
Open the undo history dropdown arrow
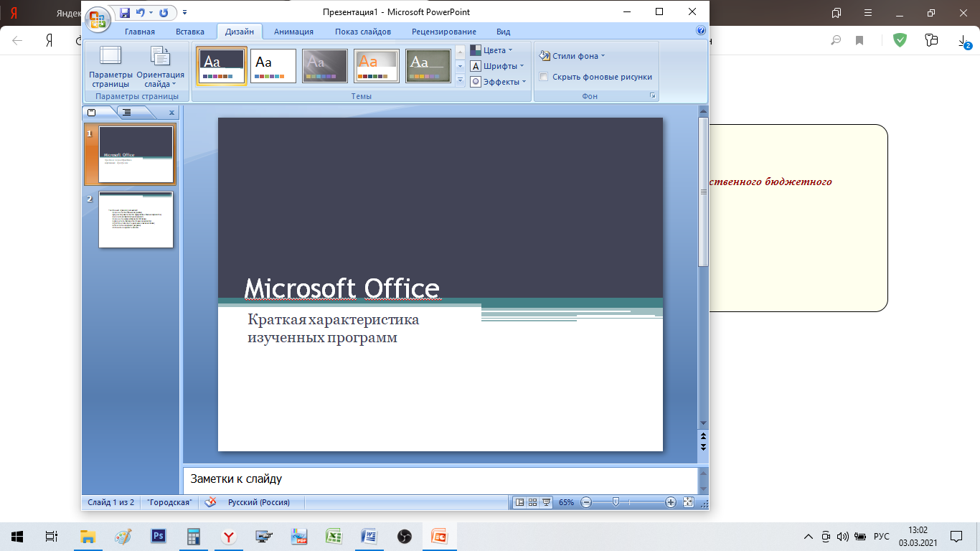click(151, 13)
